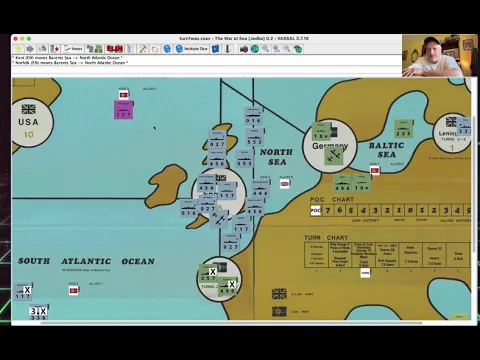The width and height of the screenshot is (480, 360).
Task: Select the 3 5 7 green ship with X
Action: [208, 274]
